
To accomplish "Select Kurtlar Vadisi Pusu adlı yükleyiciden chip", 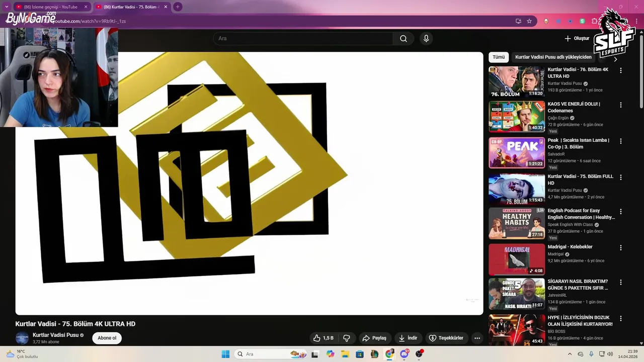I will pyautogui.click(x=553, y=57).
